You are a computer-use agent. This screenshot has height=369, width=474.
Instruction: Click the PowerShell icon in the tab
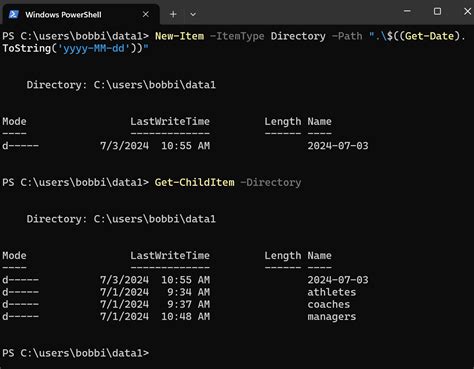(x=13, y=14)
